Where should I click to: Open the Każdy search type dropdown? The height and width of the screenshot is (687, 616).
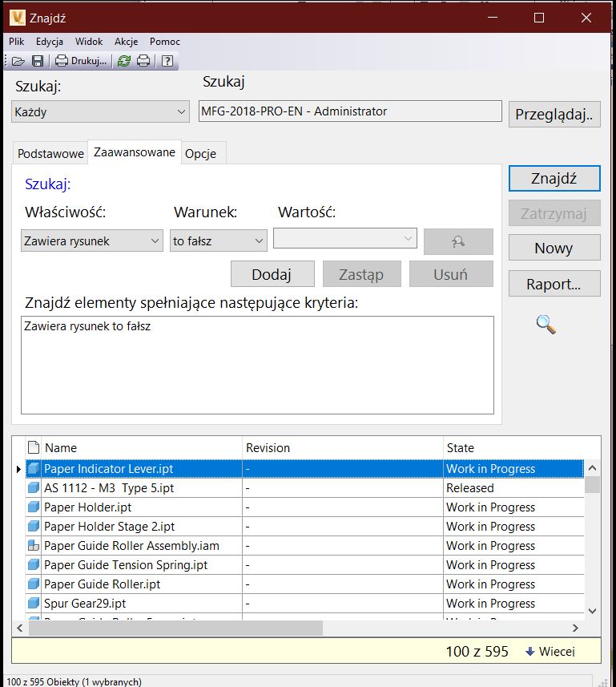pyautogui.click(x=101, y=112)
